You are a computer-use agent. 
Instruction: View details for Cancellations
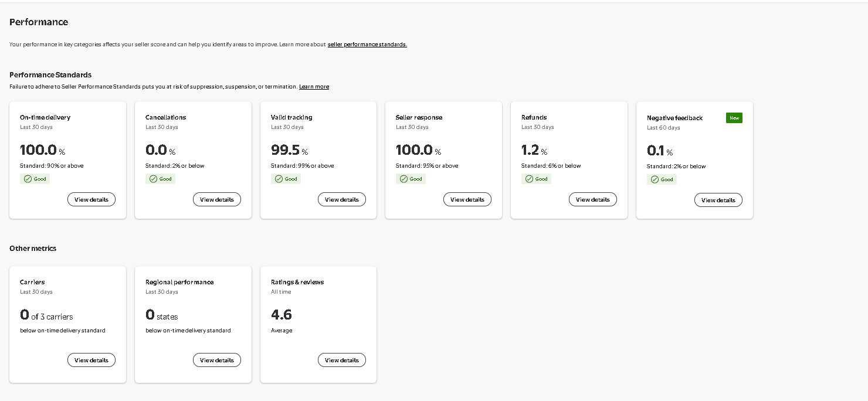216,199
